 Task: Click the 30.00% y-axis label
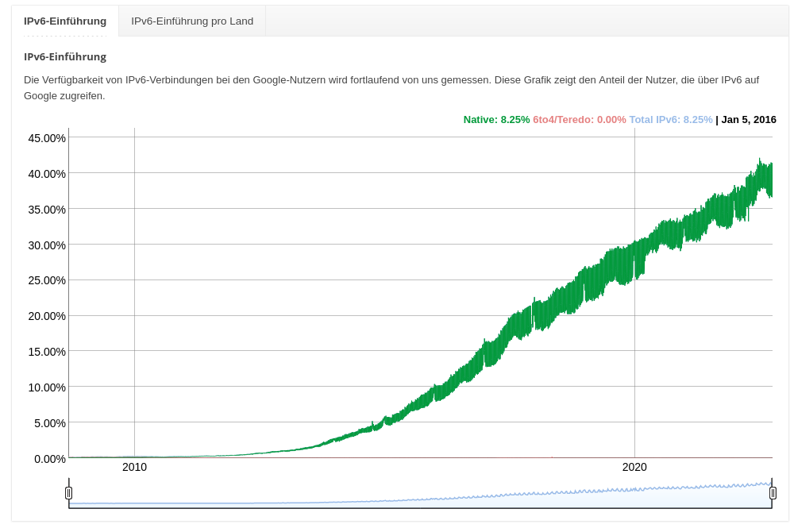pyautogui.click(x=47, y=245)
